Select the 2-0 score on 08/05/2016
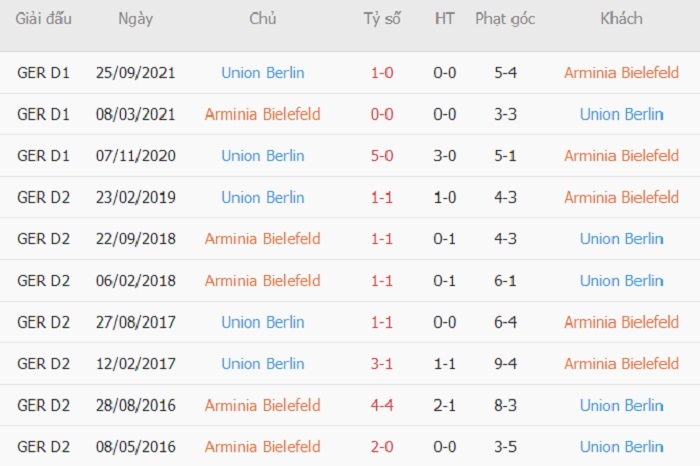This screenshot has width=700, height=466. coord(382,447)
